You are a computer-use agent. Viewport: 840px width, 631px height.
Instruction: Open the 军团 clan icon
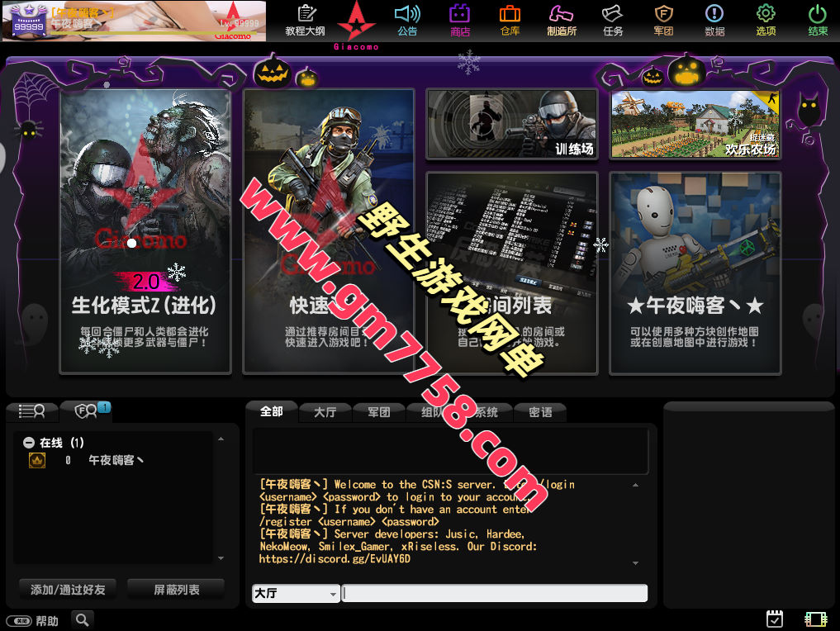(x=663, y=22)
